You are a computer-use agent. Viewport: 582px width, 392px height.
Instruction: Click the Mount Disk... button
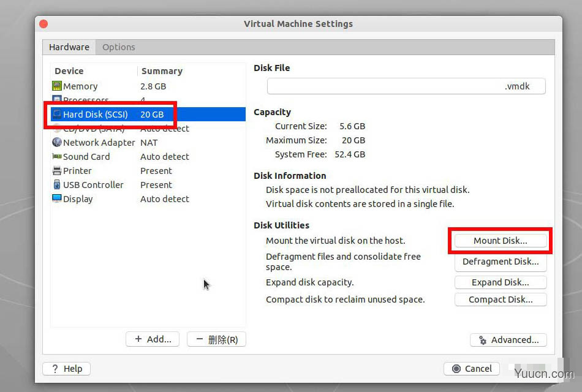[x=501, y=241]
